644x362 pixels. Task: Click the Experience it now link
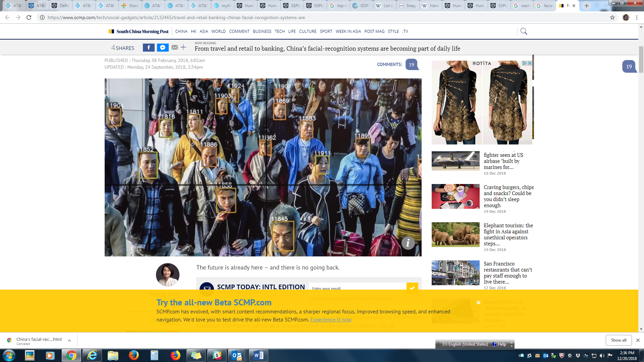331,320
